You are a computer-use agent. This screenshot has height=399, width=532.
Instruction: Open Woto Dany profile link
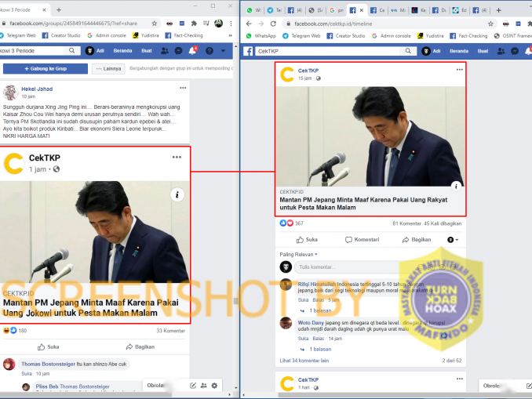point(311,323)
